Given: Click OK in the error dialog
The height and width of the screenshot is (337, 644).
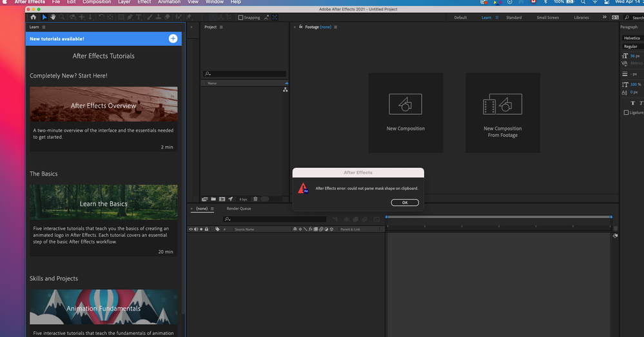Looking at the screenshot, I should coord(405,203).
